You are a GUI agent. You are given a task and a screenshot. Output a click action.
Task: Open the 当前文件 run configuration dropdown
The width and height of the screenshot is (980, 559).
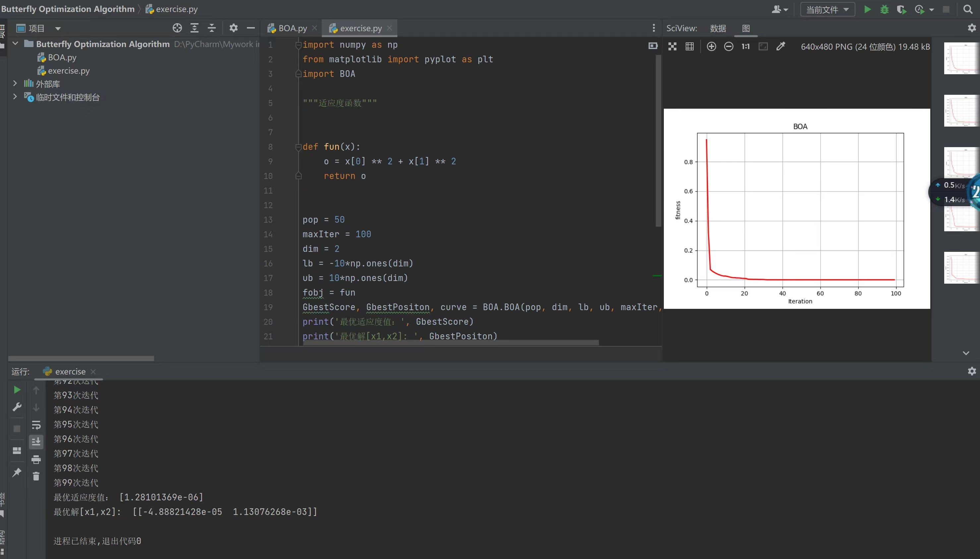coord(827,10)
